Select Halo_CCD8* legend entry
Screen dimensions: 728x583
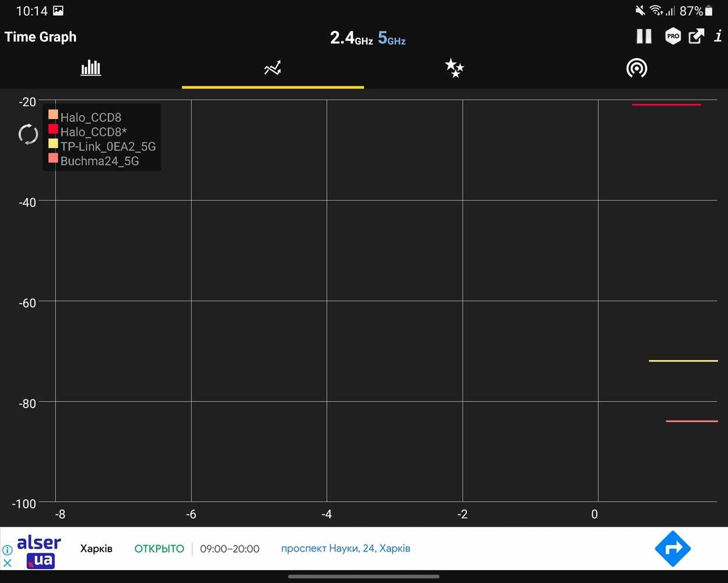(93, 132)
